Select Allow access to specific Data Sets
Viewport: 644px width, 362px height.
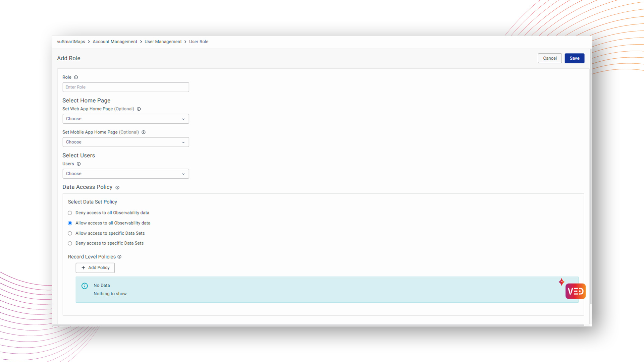tap(70, 233)
